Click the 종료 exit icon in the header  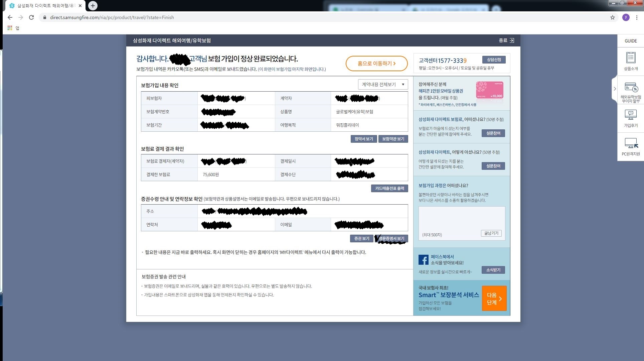click(x=512, y=40)
